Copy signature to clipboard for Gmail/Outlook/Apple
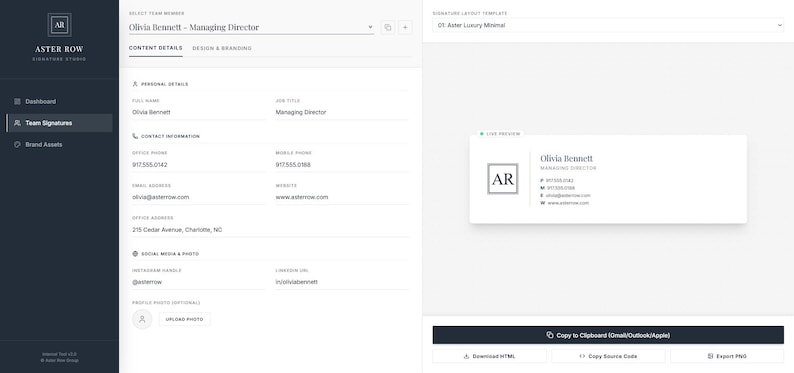The image size is (794, 373). coord(608,335)
